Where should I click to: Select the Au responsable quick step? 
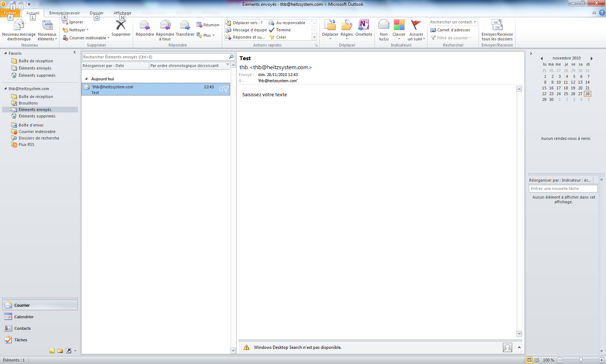[x=287, y=23]
